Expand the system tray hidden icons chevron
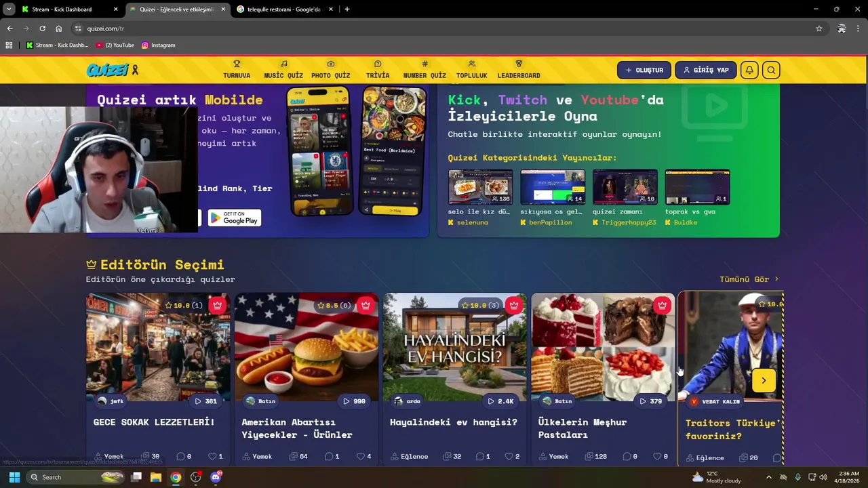Image resolution: width=868 pixels, height=488 pixels. (768, 477)
